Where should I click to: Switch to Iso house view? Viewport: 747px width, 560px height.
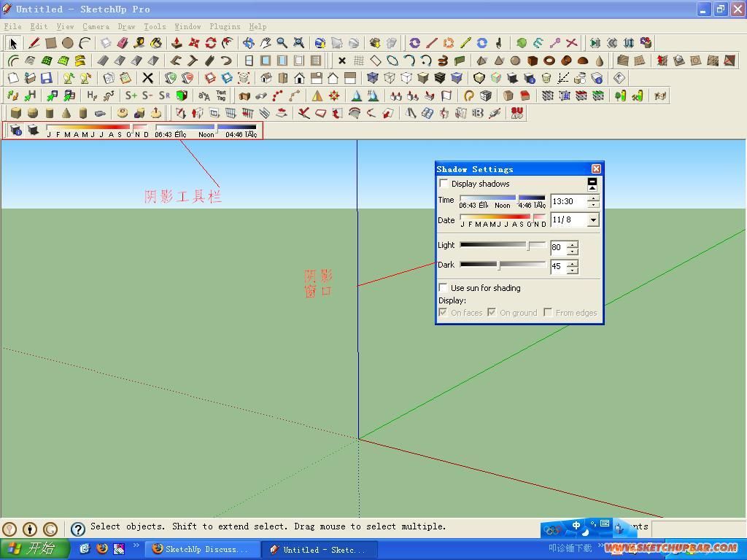[266, 78]
